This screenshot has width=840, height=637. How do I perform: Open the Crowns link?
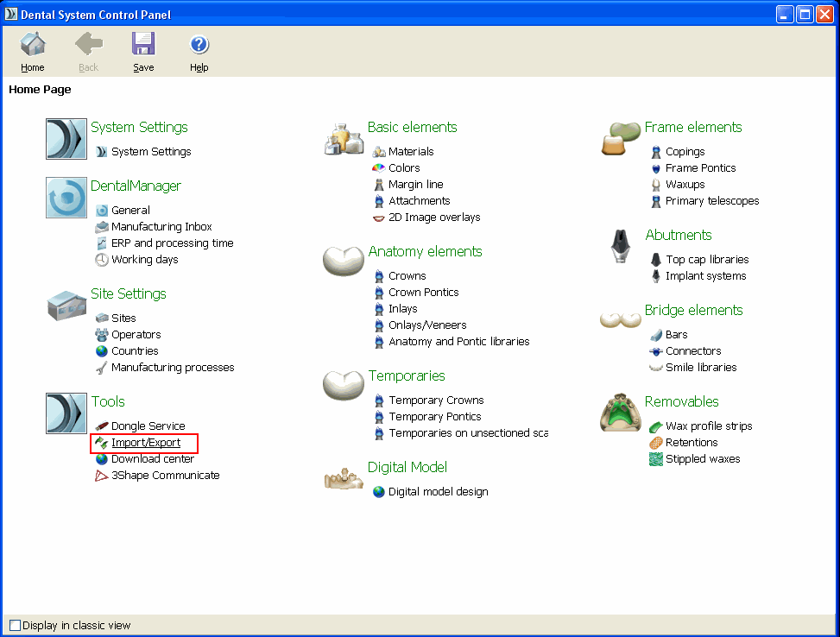click(x=407, y=276)
